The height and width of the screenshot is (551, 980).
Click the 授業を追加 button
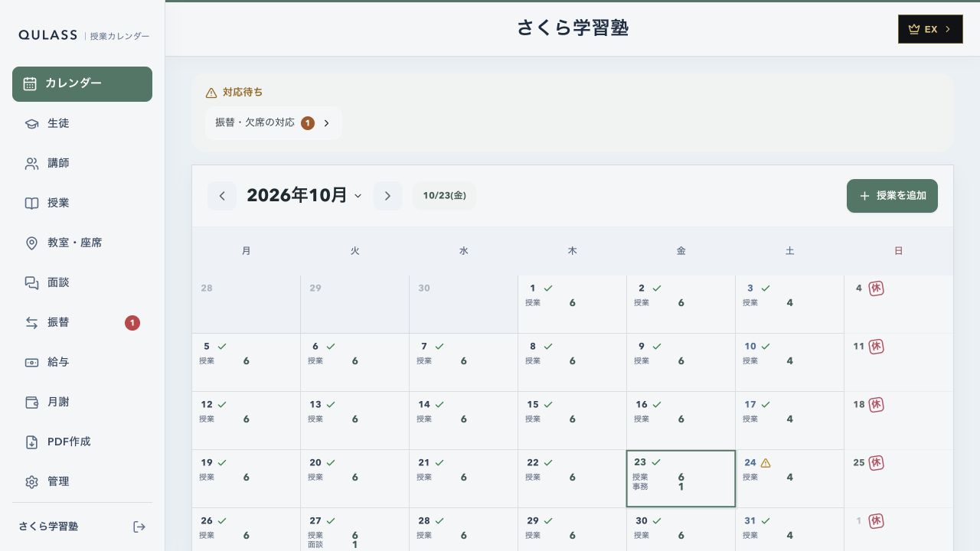tap(892, 196)
